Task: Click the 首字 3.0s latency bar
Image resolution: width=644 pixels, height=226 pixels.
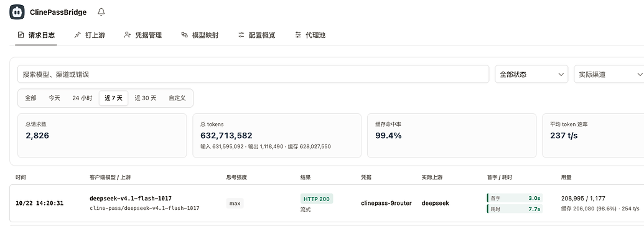Action: coord(515,198)
